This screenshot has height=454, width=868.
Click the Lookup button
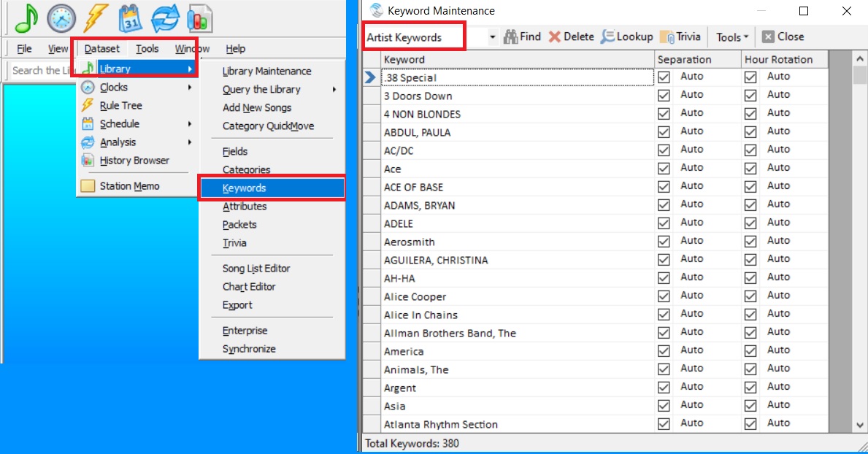(x=627, y=36)
